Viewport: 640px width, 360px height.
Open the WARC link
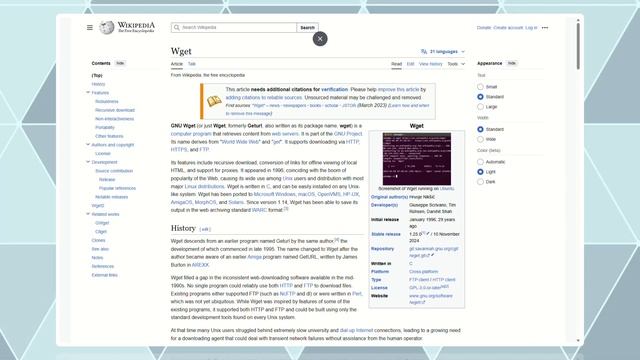259,210
